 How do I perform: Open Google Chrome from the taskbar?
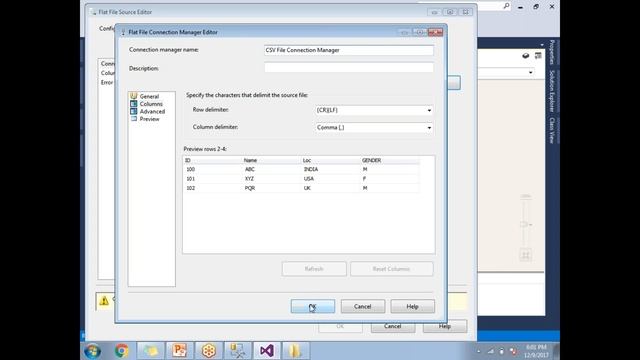tap(121, 351)
